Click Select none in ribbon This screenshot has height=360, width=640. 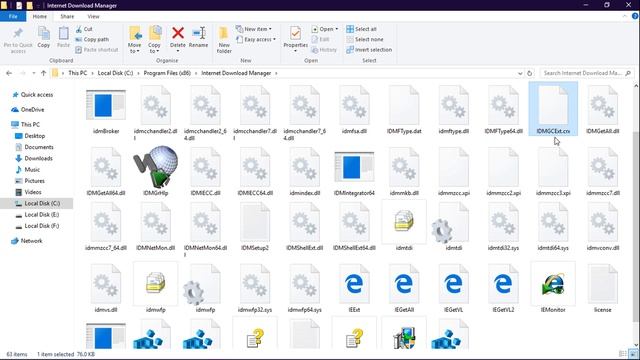[364, 39]
